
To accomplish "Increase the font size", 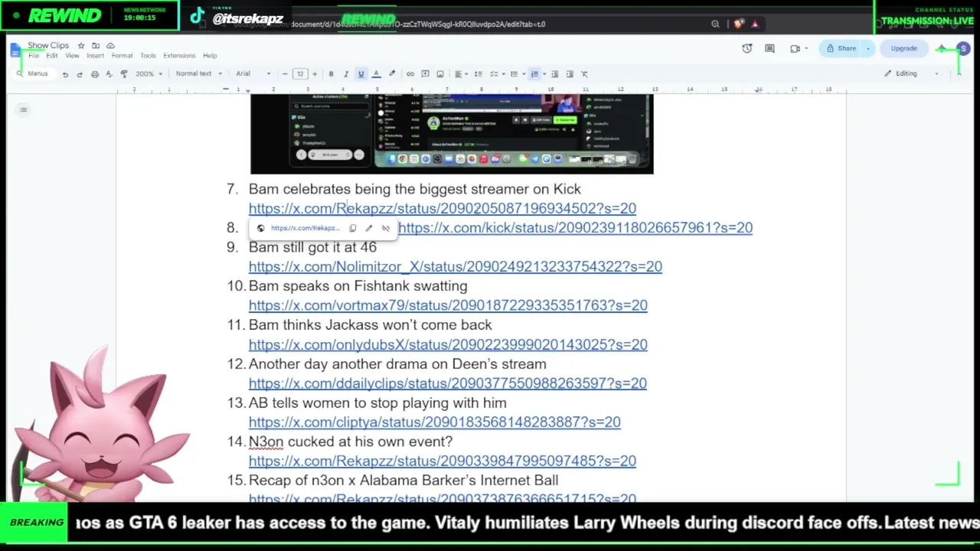I will (314, 74).
